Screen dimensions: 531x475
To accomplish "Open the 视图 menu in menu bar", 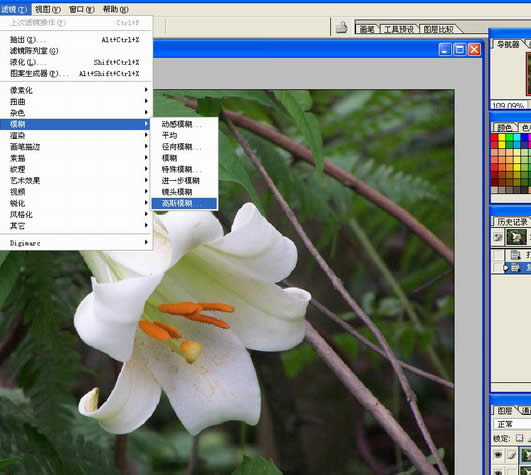I will coord(48,9).
